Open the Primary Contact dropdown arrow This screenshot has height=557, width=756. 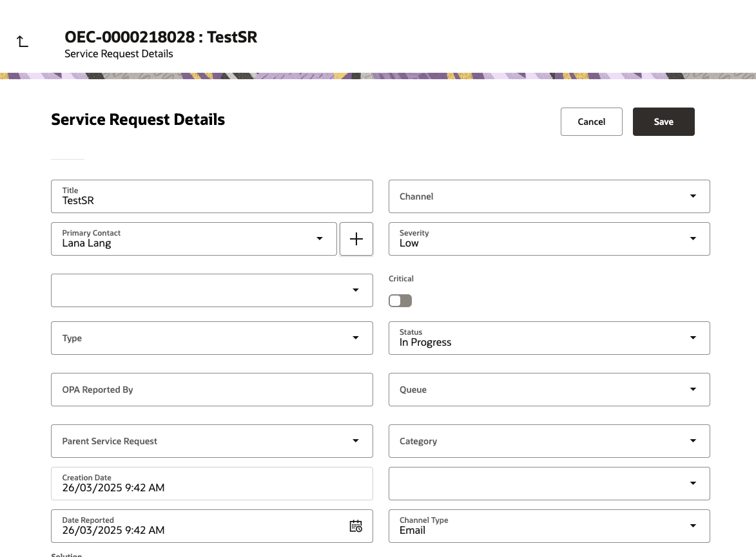(320, 239)
